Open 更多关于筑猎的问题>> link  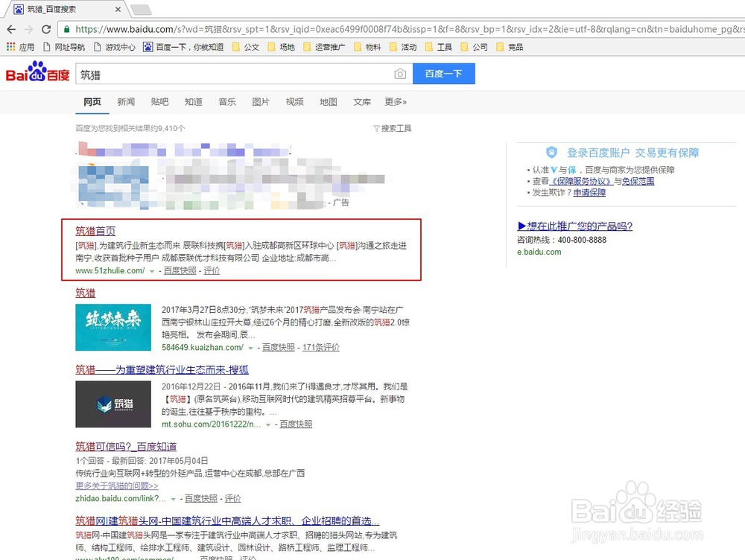point(117,486)
